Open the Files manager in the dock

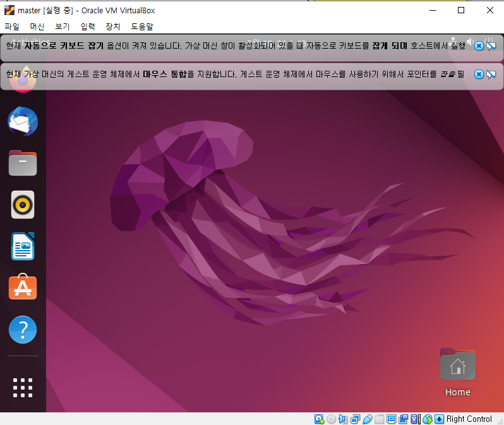tap(23, 163)
